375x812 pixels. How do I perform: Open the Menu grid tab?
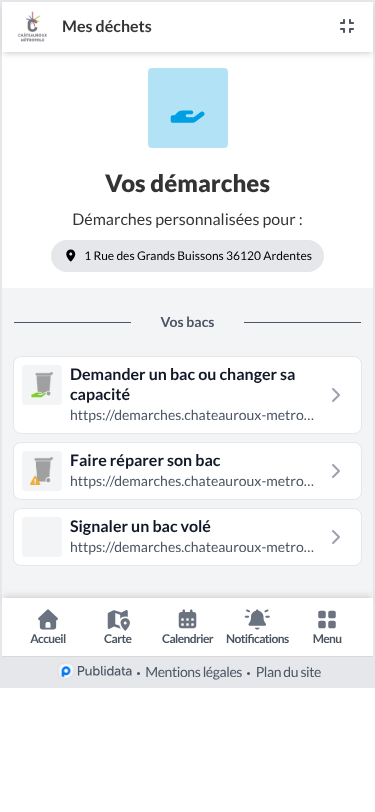(327, 627)
